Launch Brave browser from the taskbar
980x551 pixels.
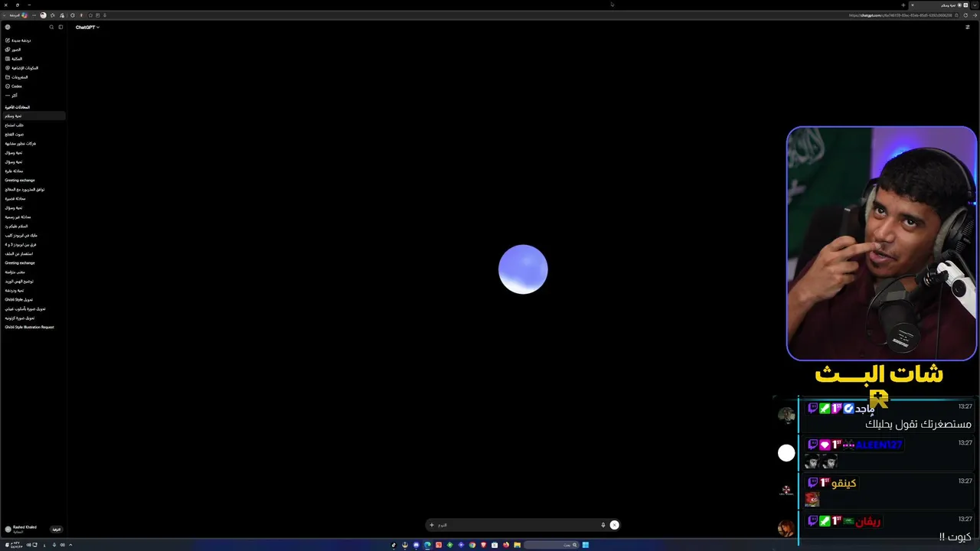pyautogui.click(x=483, y=545)
